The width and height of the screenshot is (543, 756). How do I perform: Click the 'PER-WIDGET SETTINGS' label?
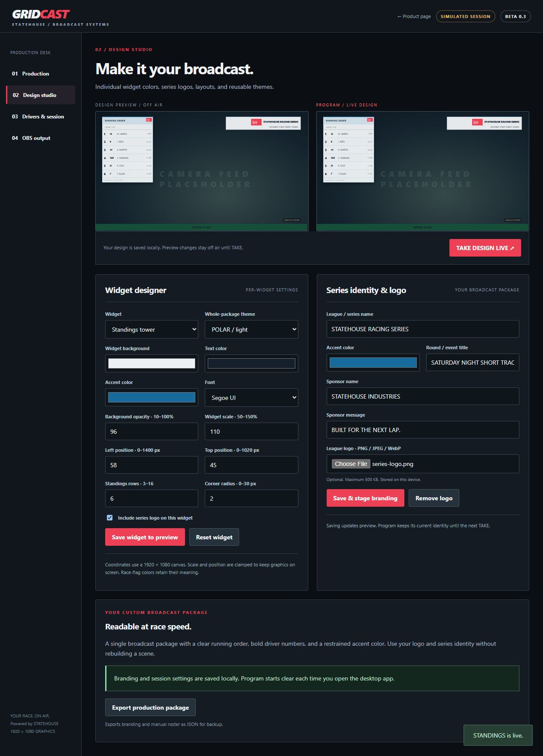(272, 290)
